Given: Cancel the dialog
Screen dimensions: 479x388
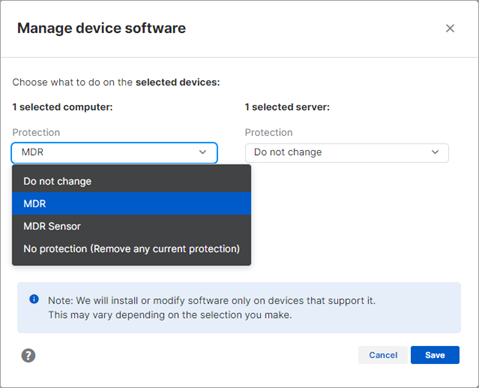Looking at the screenshot, I should point(383,355).
